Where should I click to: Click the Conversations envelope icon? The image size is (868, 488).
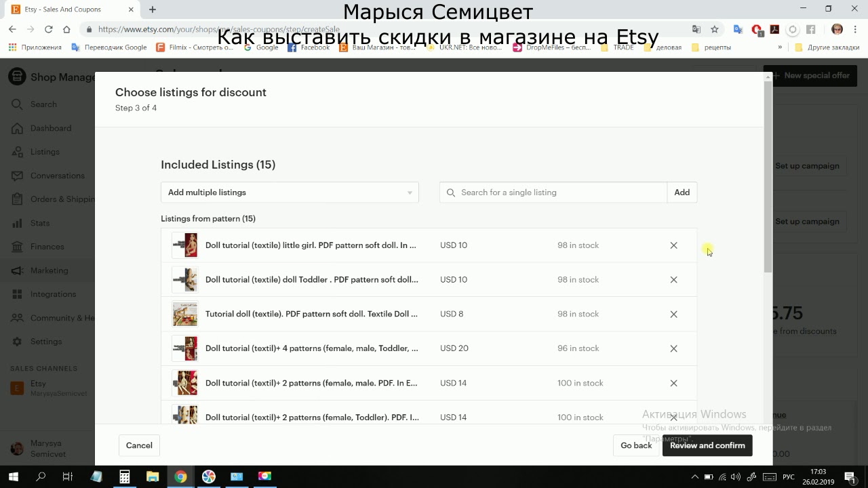click(x=17, y=176)
